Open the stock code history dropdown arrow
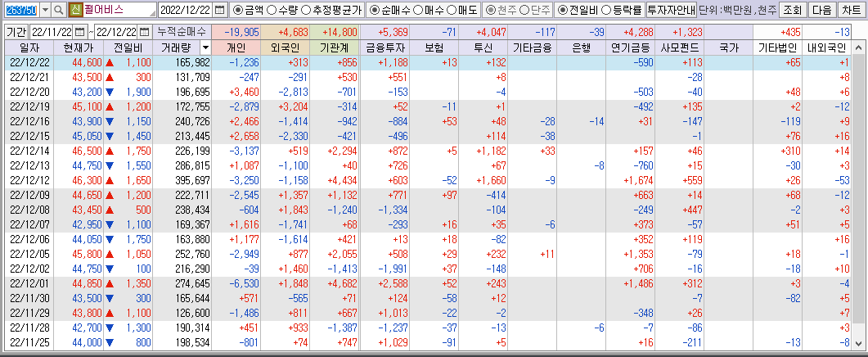868x357 pixels. 45,10
